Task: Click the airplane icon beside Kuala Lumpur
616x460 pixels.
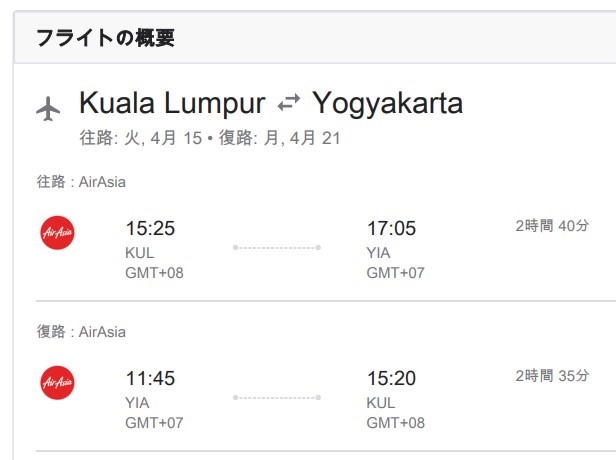Action: click(48, 107)
